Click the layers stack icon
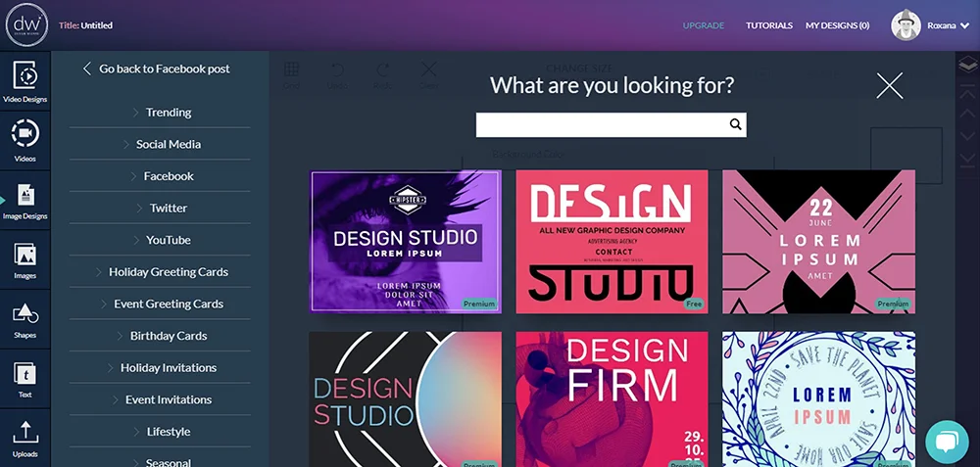 [x=967, y=65]
